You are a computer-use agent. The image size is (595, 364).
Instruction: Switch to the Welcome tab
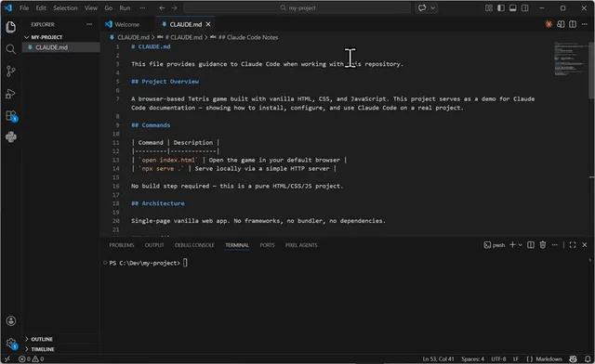coord(126,24)
